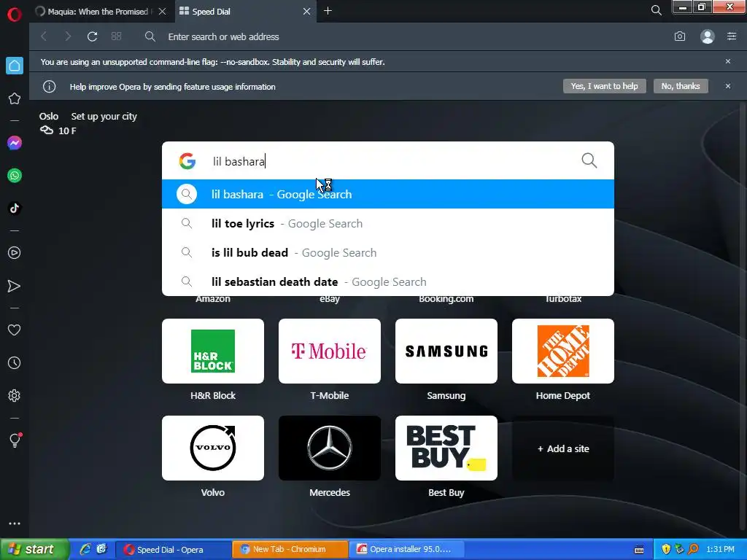Open the lightbulb tips icon in sidebar

(x=15, y=440)
